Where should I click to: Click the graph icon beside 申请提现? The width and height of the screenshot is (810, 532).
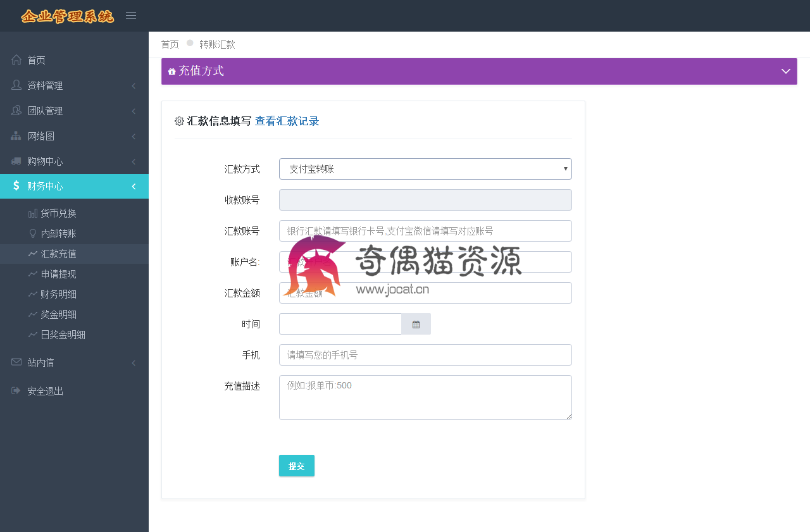[33, 274]
